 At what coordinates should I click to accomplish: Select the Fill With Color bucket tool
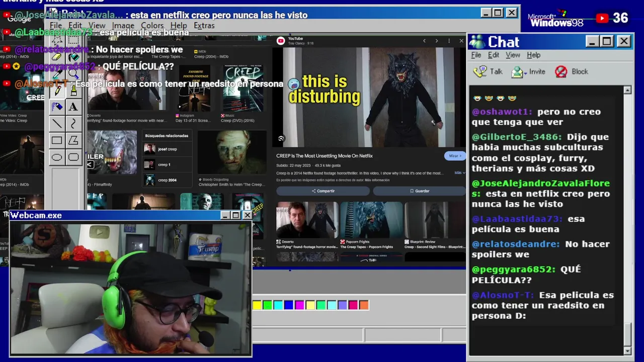pyautogui.click(x=73, y=57)
